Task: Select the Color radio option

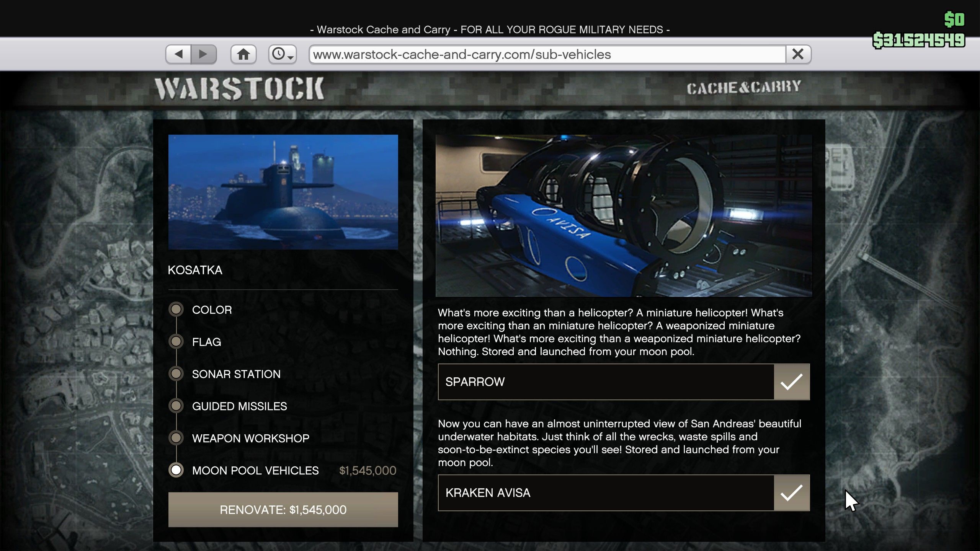Action: [176, 310]
